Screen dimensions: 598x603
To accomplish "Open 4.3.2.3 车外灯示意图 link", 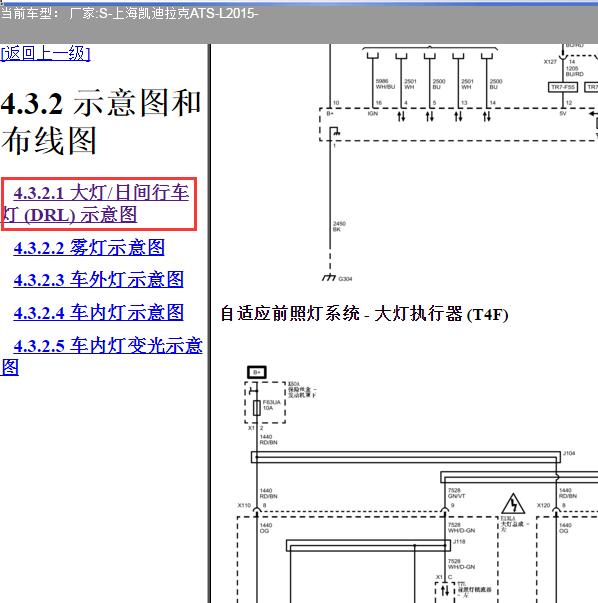I will click(x=98, y=280).
